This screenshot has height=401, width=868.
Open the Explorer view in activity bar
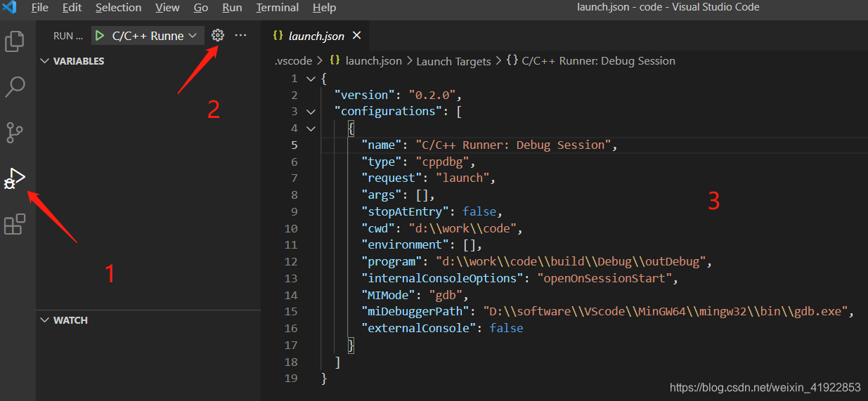pyautogui.click(x=15, y=41)
